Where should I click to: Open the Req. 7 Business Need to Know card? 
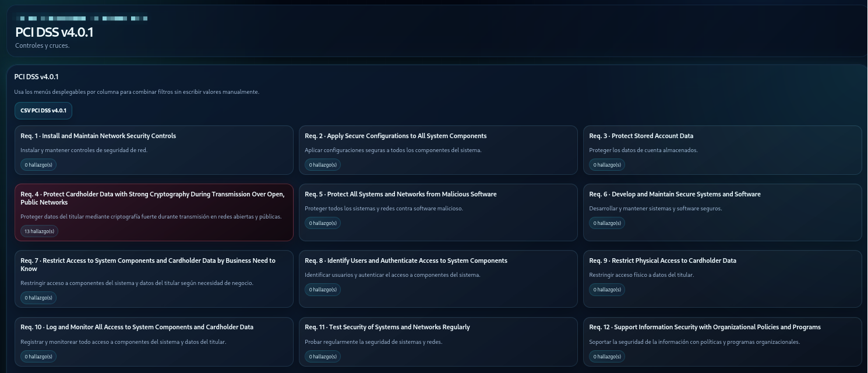pyautogui.click(x=154, y=279)
